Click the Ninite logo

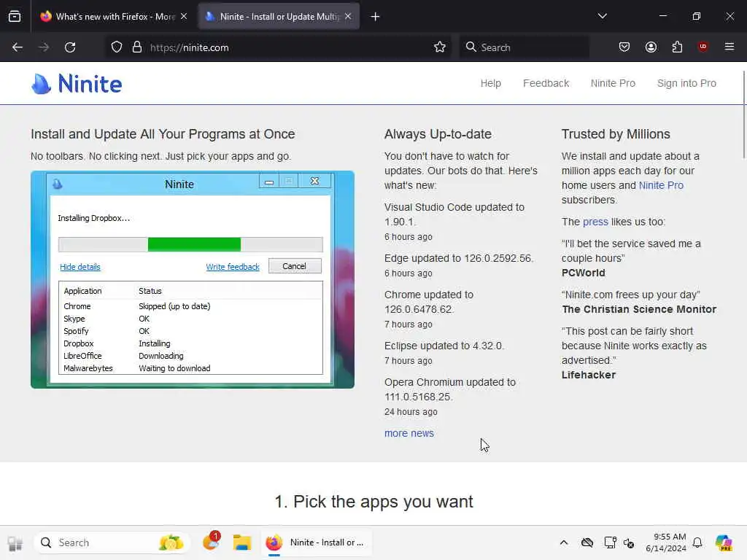point(76,84)
